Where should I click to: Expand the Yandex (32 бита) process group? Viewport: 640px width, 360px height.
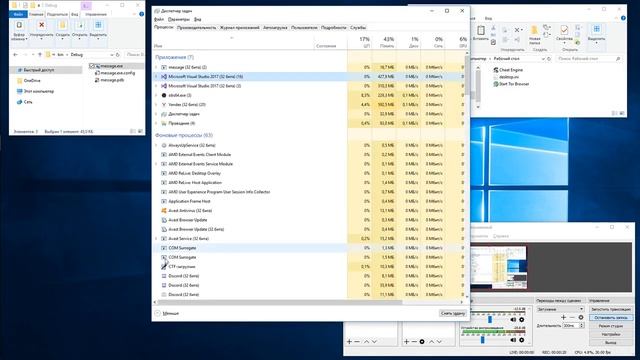pos(156,104)
